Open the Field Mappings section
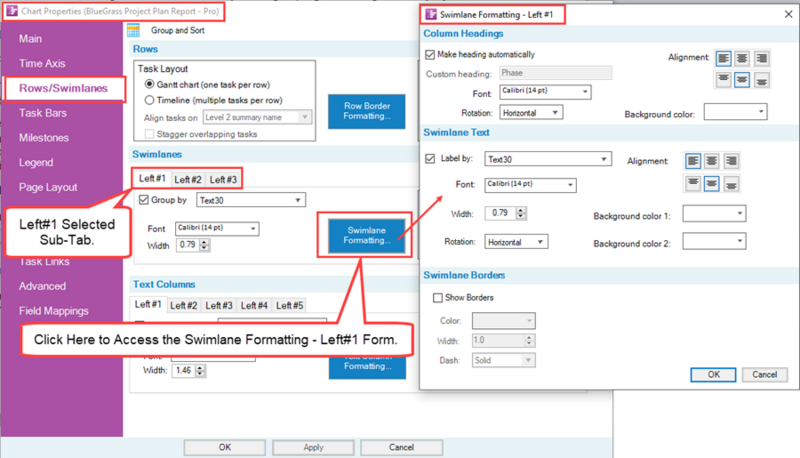The width and height of the screenshot is (800, 458). click(54, 311)
